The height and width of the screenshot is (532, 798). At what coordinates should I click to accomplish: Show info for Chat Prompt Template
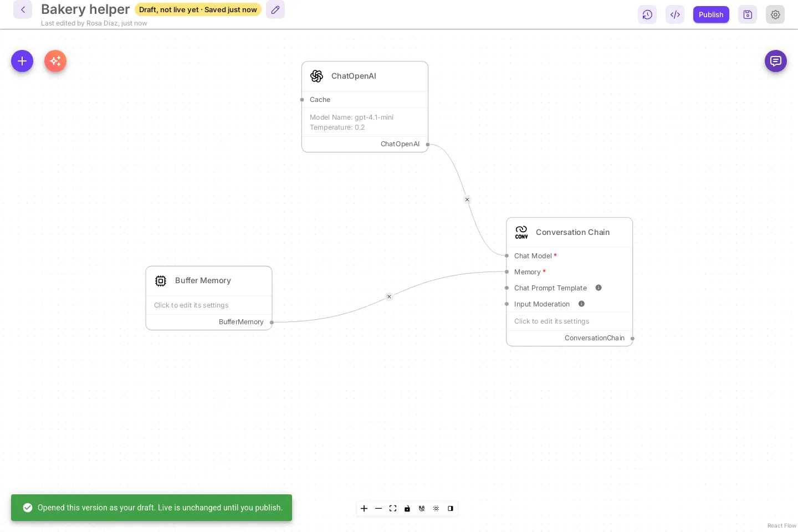(x=598, y=288)
